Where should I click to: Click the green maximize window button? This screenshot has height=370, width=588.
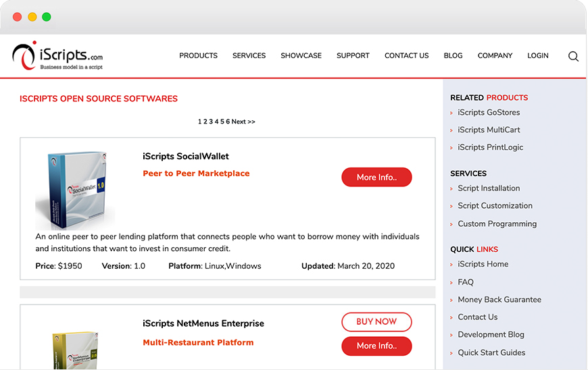click(x=47, y=17)
